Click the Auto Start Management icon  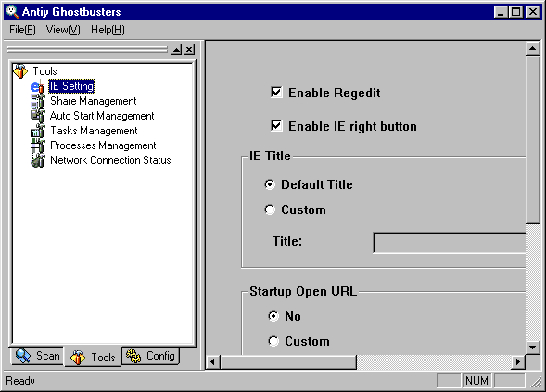[x=37, y=116]
